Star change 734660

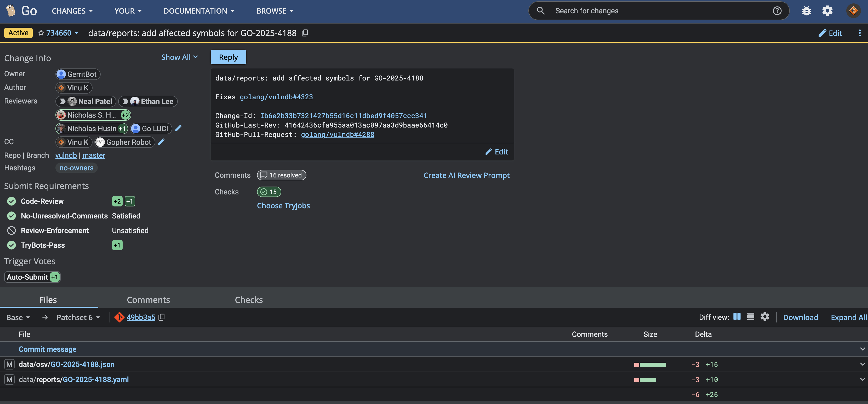point(41,33)
